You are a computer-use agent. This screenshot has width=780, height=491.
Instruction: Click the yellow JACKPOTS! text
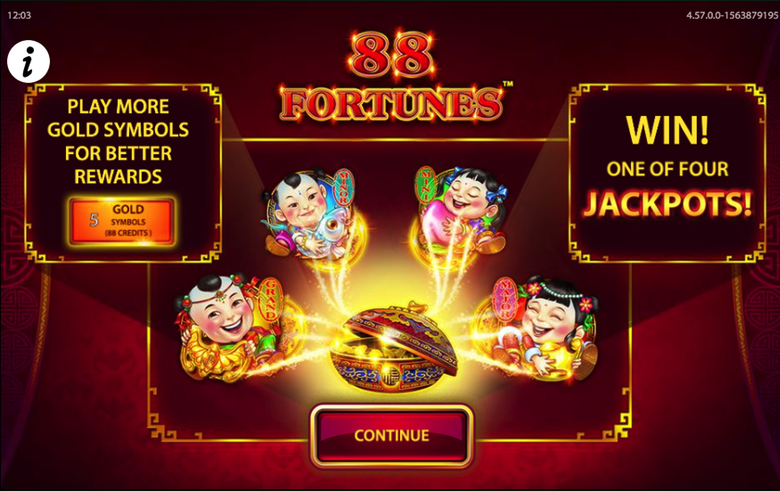tap(667, 203)
